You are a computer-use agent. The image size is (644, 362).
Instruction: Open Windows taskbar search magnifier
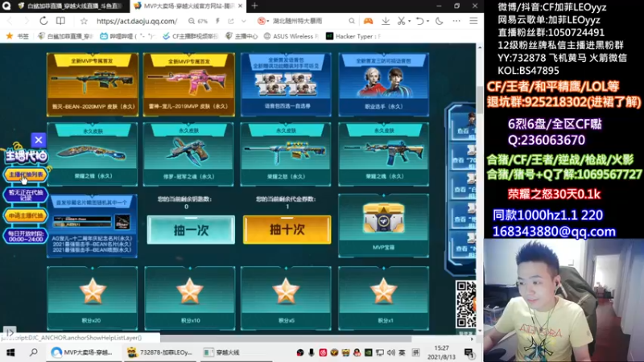[33, 352]
